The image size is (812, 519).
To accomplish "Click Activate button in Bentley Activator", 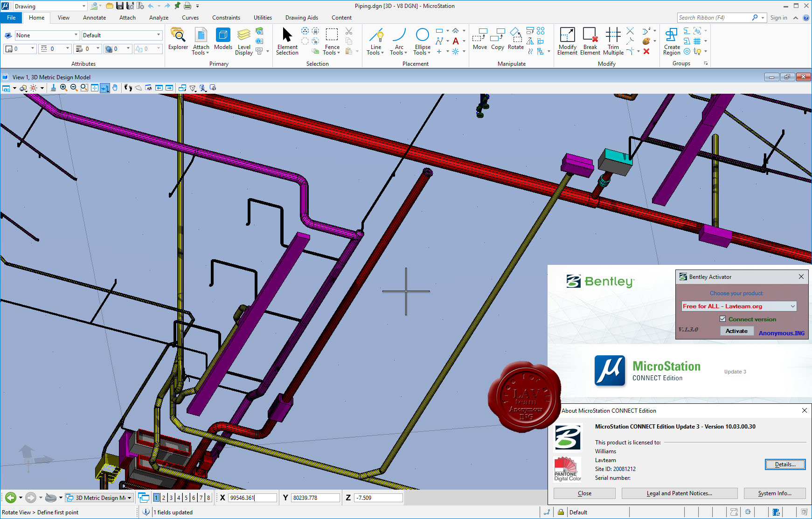I will (736, 331).
